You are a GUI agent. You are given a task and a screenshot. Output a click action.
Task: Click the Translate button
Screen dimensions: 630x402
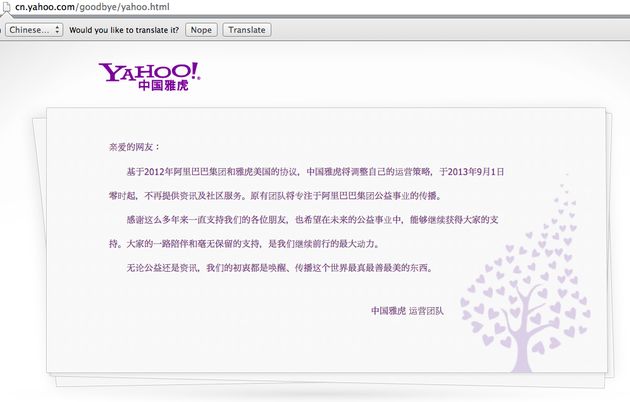[x=247, y=30]
